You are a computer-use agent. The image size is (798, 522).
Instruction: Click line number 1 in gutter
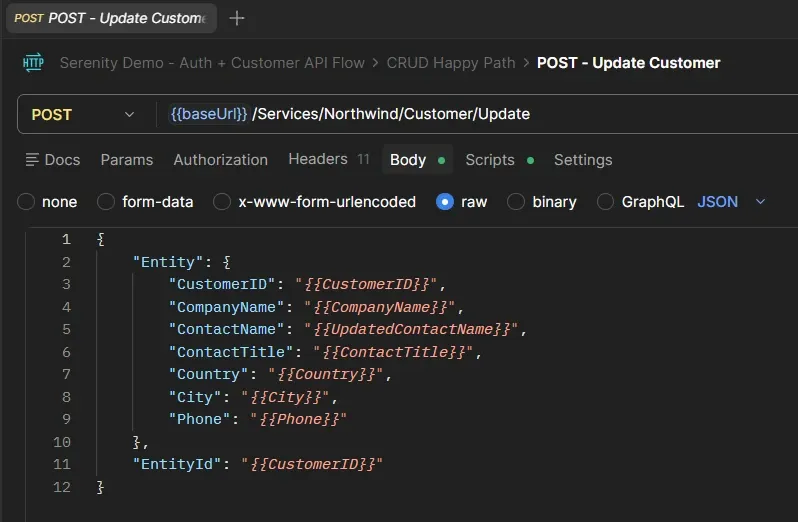(x=66, y=239)
